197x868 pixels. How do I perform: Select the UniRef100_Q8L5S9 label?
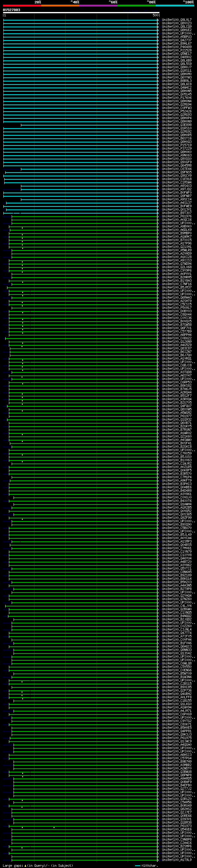(177, 64)
